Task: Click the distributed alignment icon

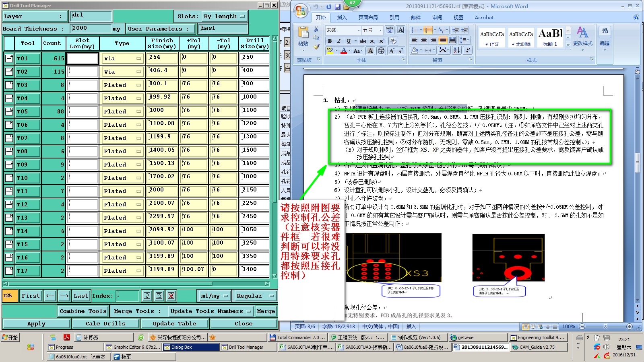Action: click(452, 40)
